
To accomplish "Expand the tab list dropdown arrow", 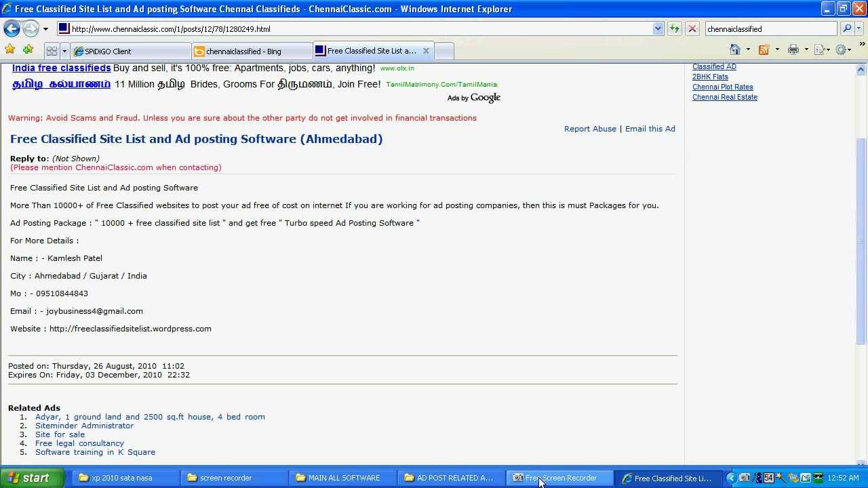I will [x=64, y=51].
